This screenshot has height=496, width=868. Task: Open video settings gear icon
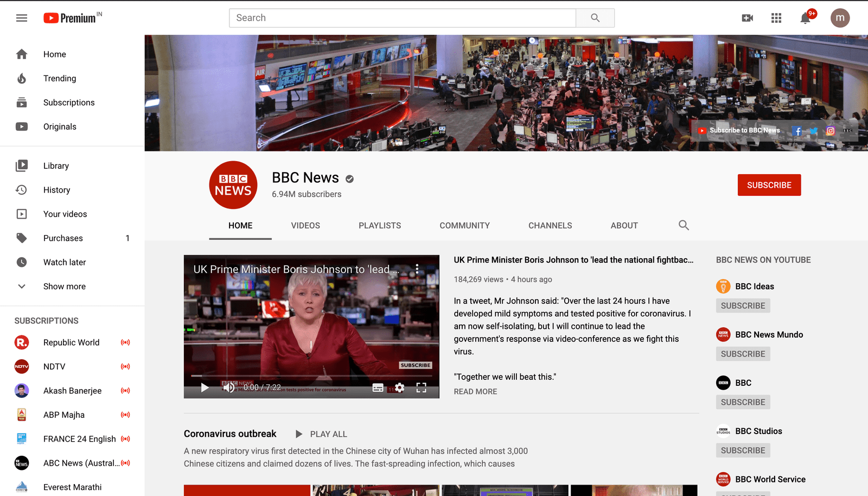(x=400, y=387)
